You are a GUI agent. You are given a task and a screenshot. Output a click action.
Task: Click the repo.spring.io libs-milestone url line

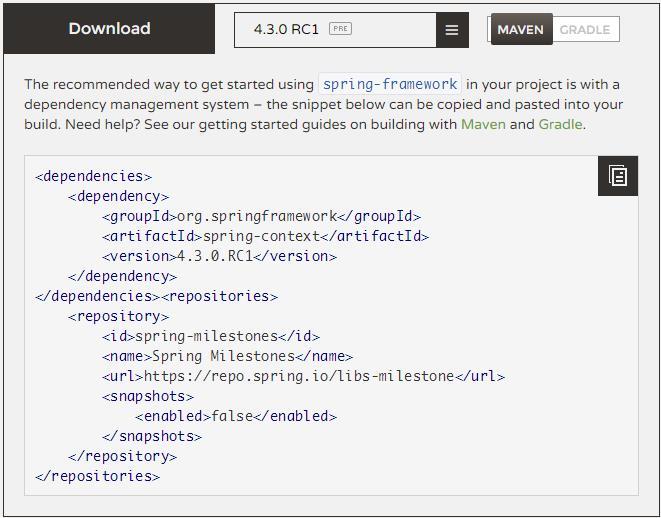point(304,376)
